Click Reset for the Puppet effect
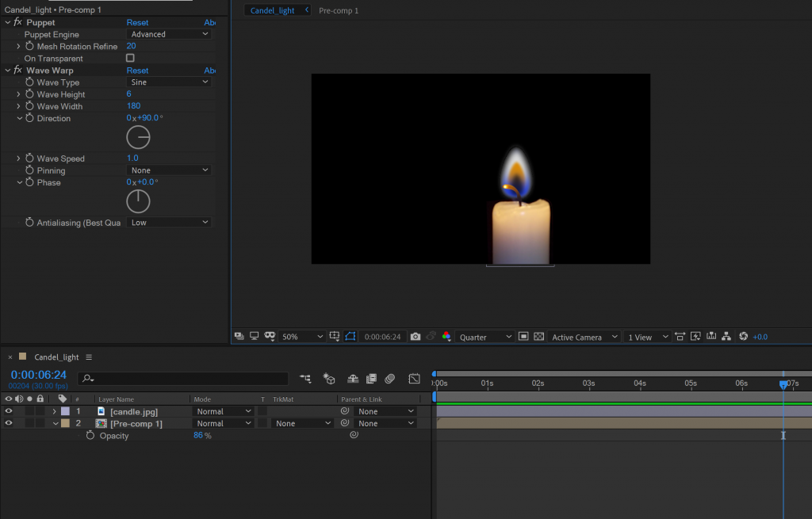This screenshot has height=519, width=812. point(137,23)
